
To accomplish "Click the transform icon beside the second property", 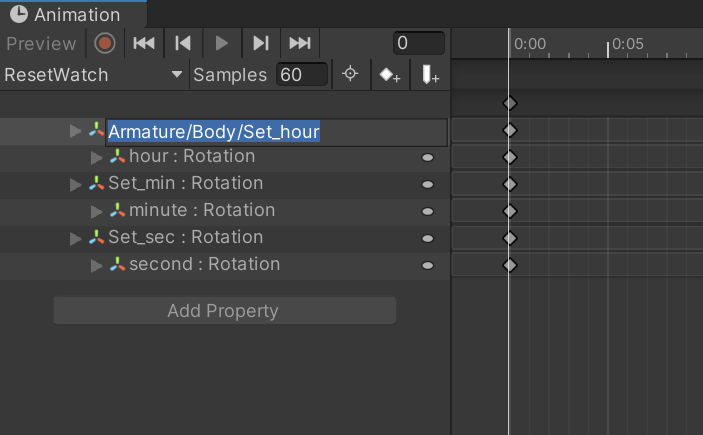I will coord(117,264).
